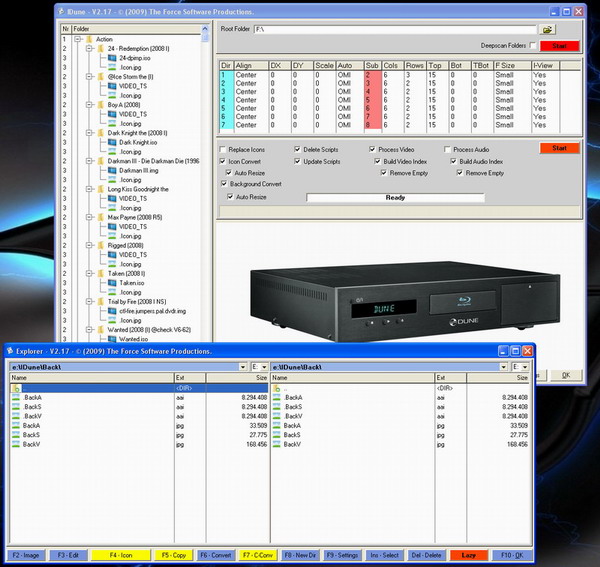Toggle Background Convert checkbox
This screenshot has width=600, height=567.
coord(224,184)
